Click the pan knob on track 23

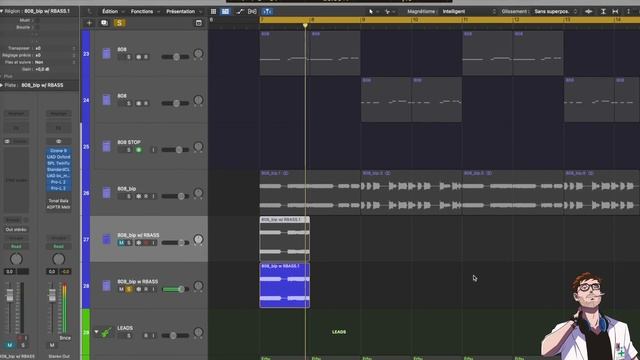198,53
